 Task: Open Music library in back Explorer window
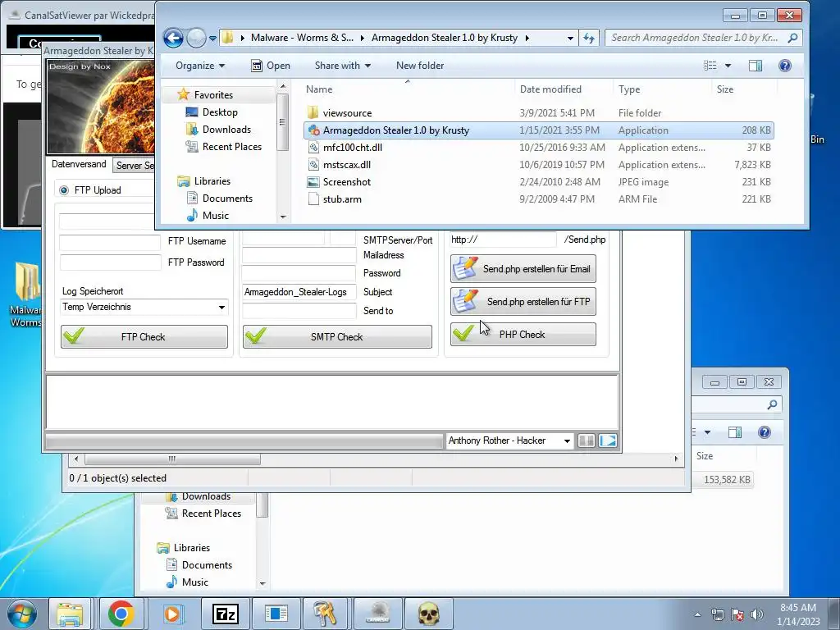(x=195, y=582)
